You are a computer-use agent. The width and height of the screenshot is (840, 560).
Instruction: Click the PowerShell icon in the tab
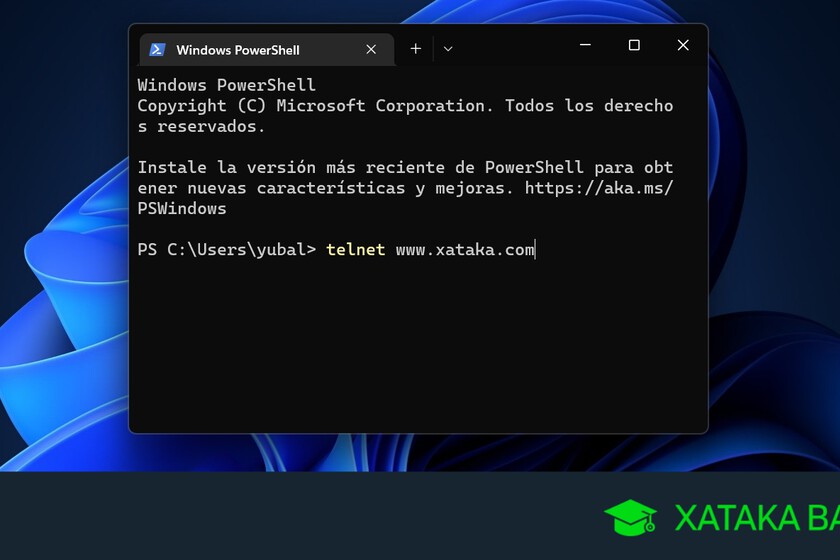157,50
